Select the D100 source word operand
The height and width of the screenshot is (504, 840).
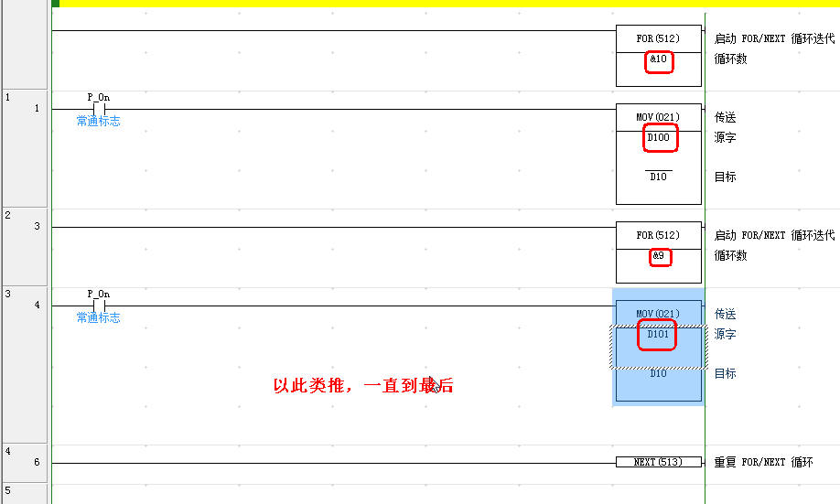(x=659, y=138)
